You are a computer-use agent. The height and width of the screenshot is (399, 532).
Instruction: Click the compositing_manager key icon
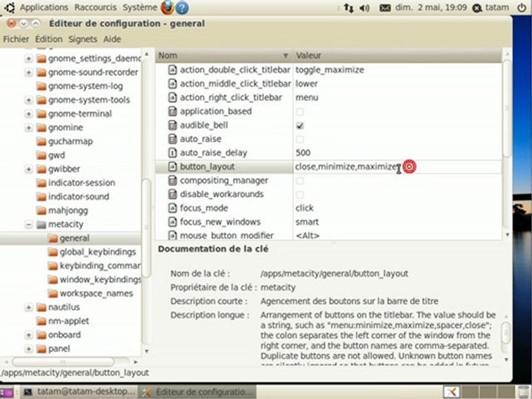[173, 181]
